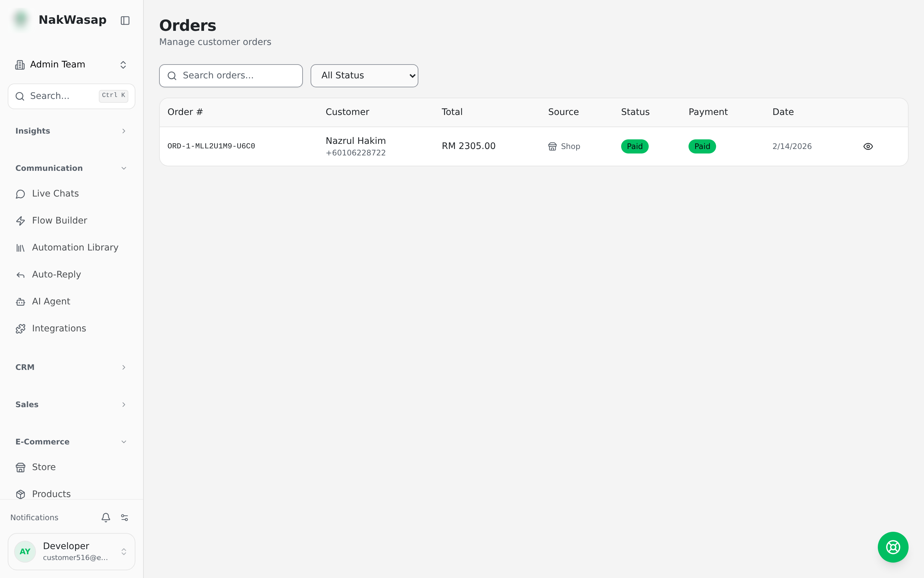Click the total RM 2305.00
924x578 pixels.
tap(468, 146)
